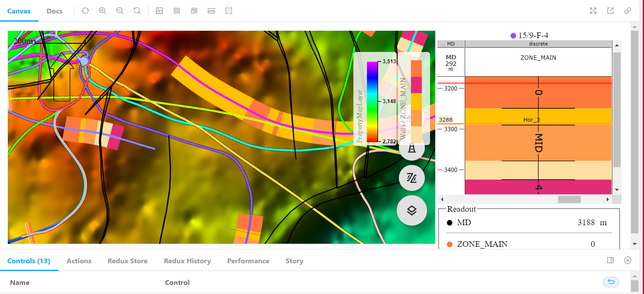Expand the link options in the top right
The width and height of the screenshot is (644, 294).
[628, 10]
